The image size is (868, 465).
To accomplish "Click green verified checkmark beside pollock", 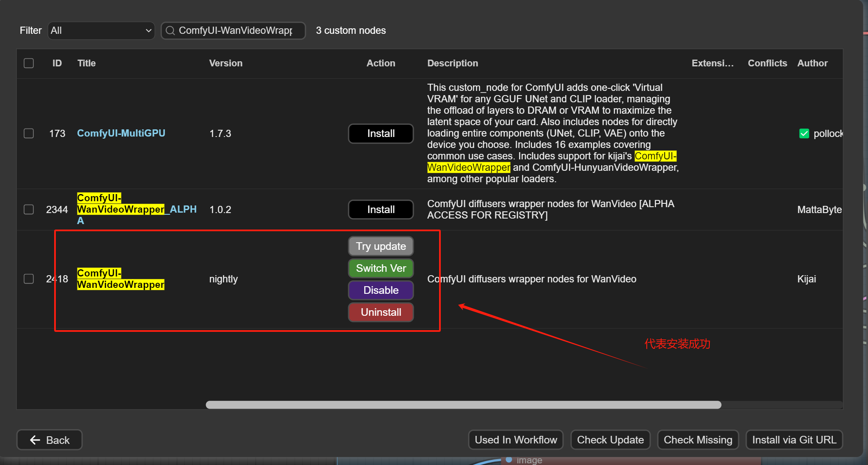I will pos(804,134).
